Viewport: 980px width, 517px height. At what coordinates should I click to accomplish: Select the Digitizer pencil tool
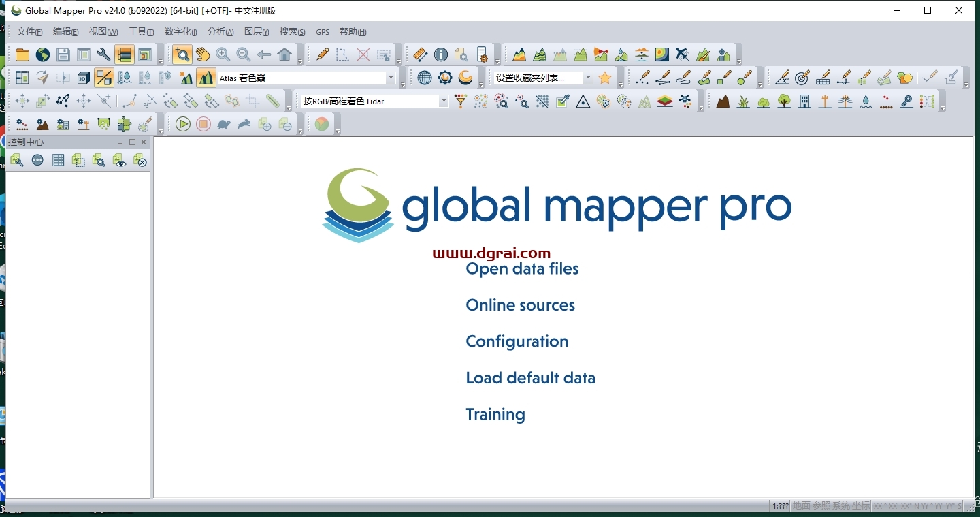323,54
